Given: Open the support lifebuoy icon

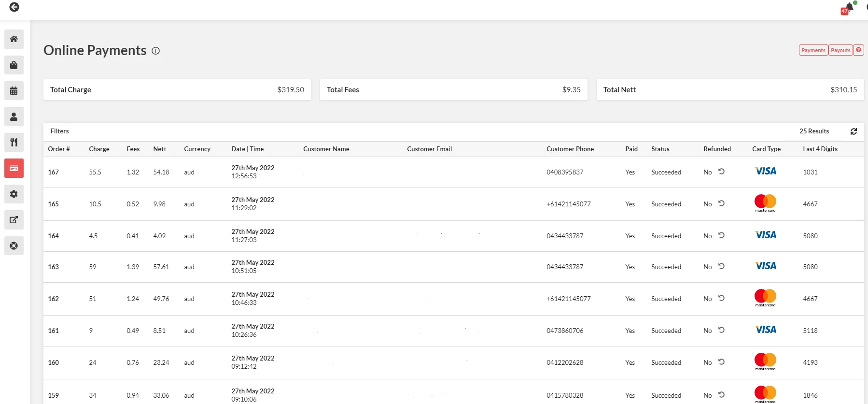Looking at the screenshot, I should 14,245.
